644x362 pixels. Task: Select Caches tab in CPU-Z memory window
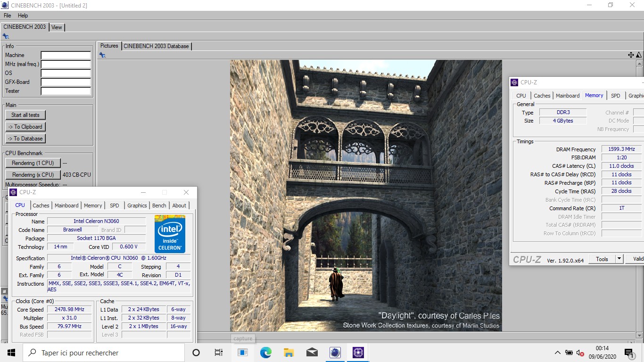[542, 96]
